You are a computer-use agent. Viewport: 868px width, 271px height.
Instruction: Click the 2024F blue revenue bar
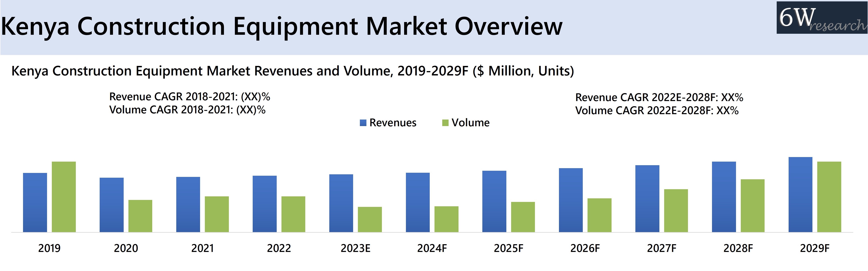(x=417, y=202)
